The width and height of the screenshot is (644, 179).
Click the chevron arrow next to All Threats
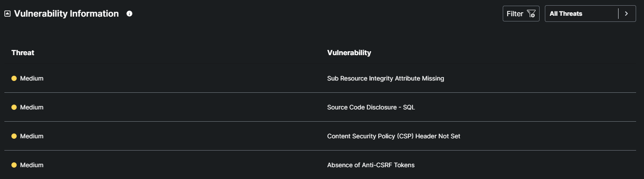[626, 14]
